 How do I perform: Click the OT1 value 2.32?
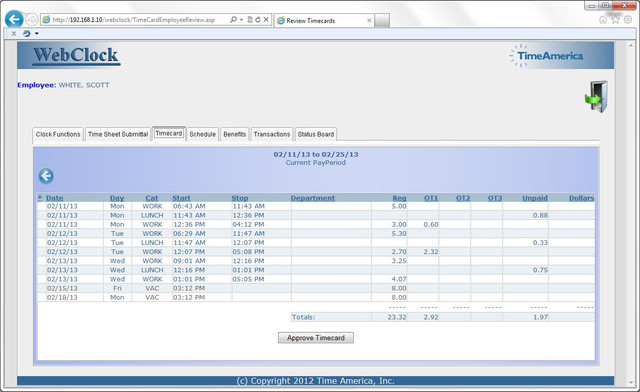click(431, 252)
